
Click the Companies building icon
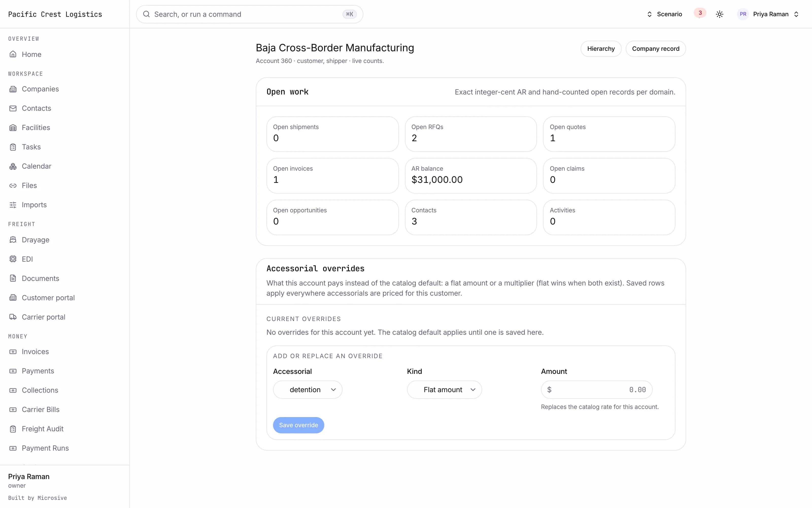coord(13,89)
